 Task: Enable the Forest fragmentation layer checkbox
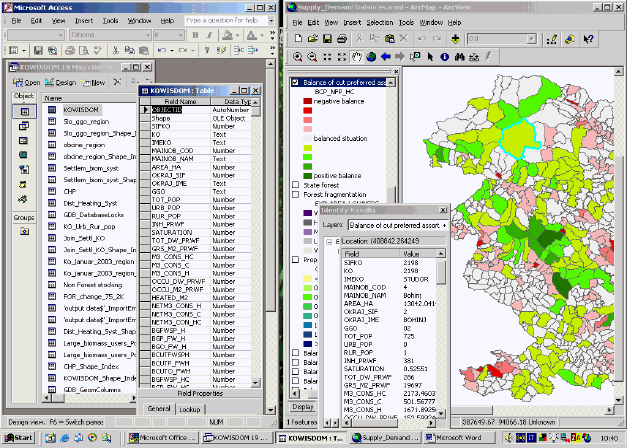coord(295,193)
